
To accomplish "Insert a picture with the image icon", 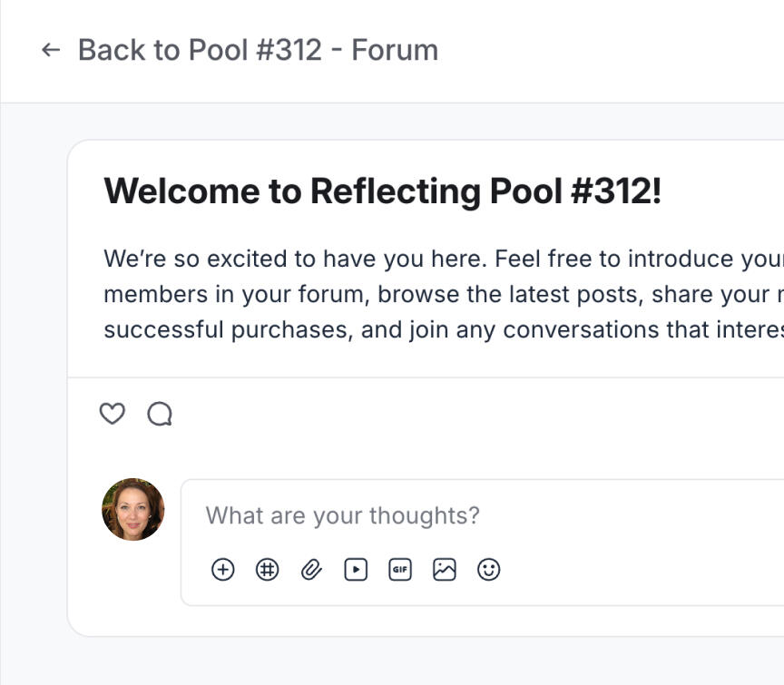I will coord(445,570).
